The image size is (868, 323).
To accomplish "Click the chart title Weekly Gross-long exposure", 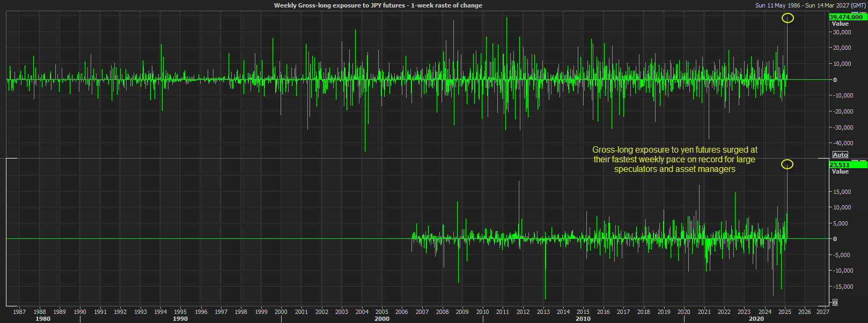I will [378, 5].
